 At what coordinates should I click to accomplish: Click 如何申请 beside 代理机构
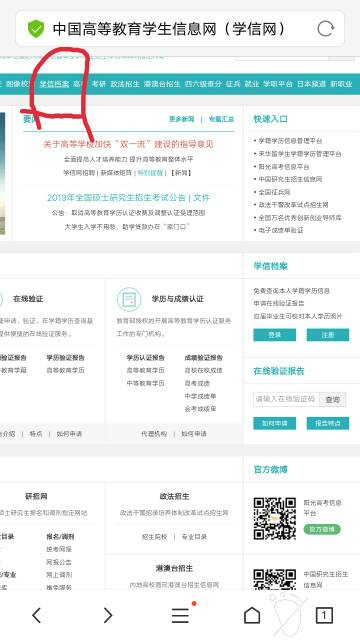pos(194,434)
